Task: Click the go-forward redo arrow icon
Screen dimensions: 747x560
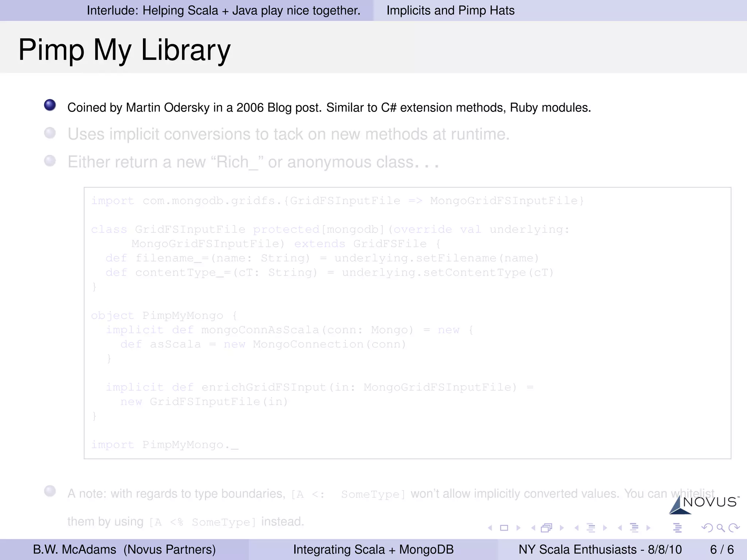Action: pyautogui.click(x=734, y=528)
